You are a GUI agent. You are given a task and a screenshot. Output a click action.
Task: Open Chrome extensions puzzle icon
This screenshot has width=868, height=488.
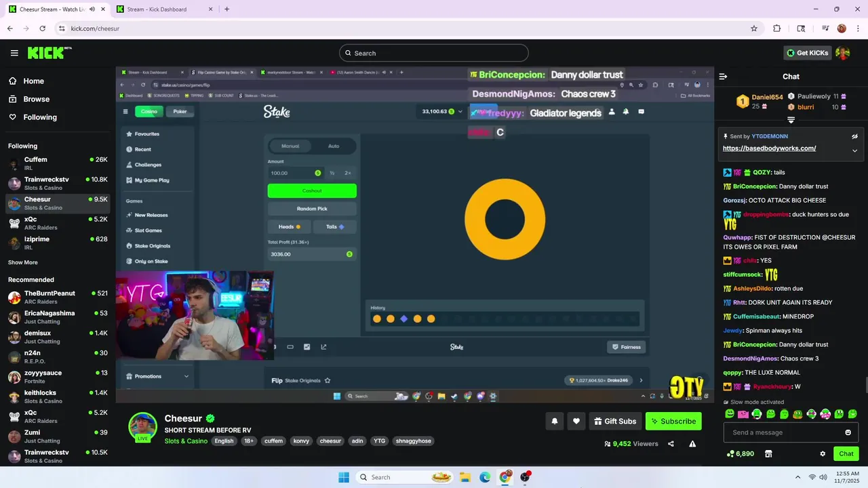coord(777,28)
